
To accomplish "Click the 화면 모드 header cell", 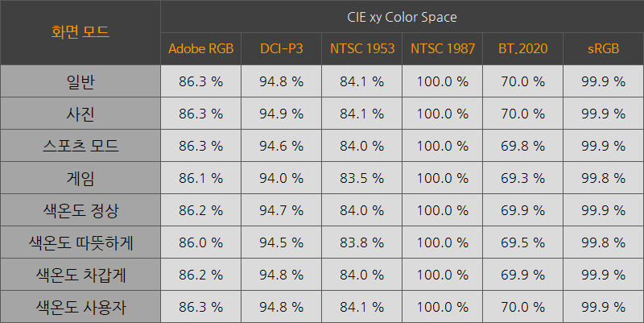I will click(80, 33).
